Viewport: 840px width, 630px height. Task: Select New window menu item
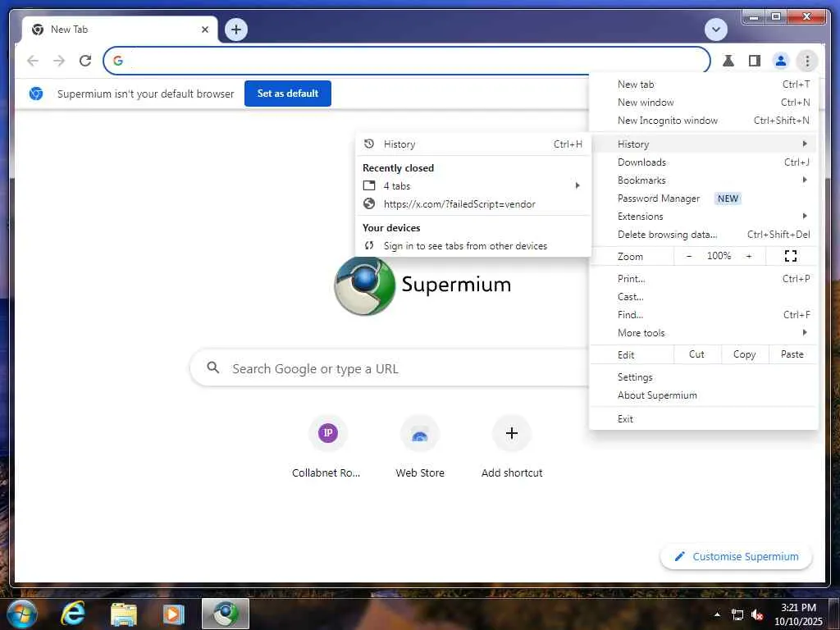coord(703,103)
